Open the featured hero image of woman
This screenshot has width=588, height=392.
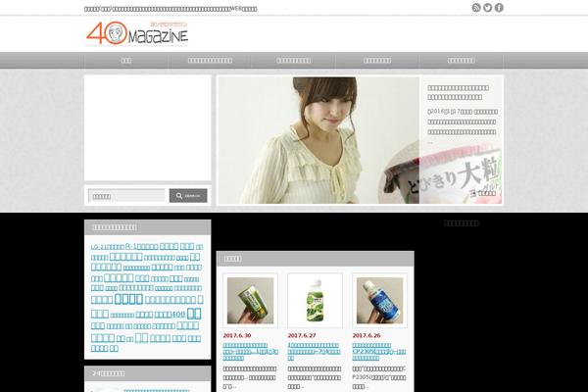pyautogui.click(x=318, y=140)
